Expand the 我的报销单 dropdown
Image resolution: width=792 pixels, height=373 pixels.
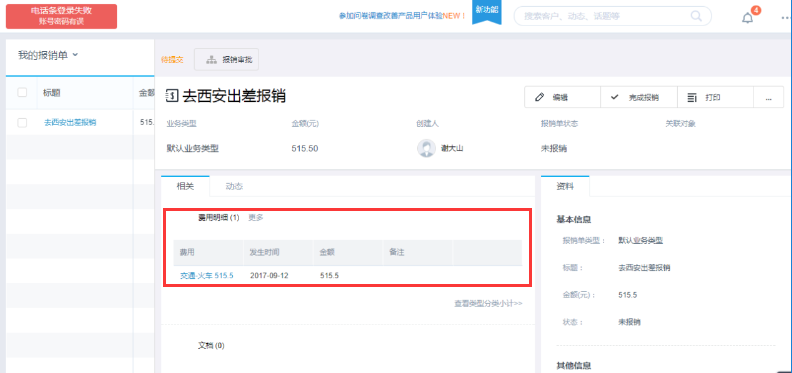(x=48, y=55)
